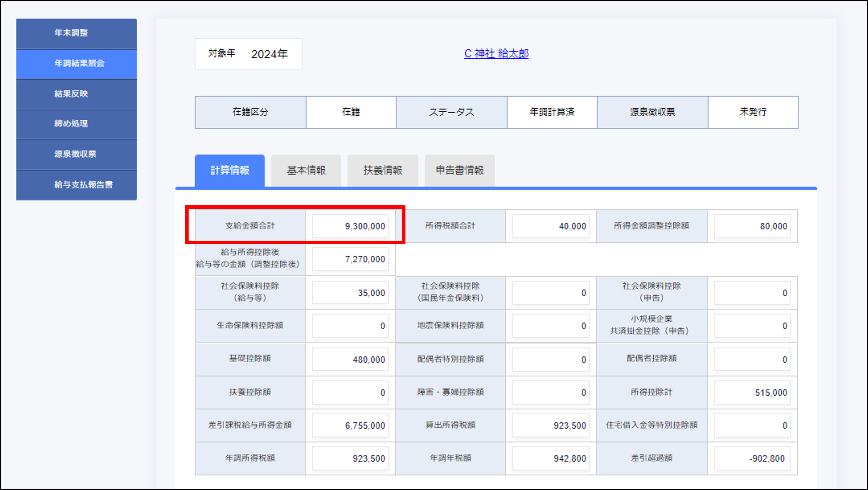Viewport: 868px width, 490px height.
Task: Click the 配偶者控除額 label
Action: pyautogui.click(x=651, y=359)
